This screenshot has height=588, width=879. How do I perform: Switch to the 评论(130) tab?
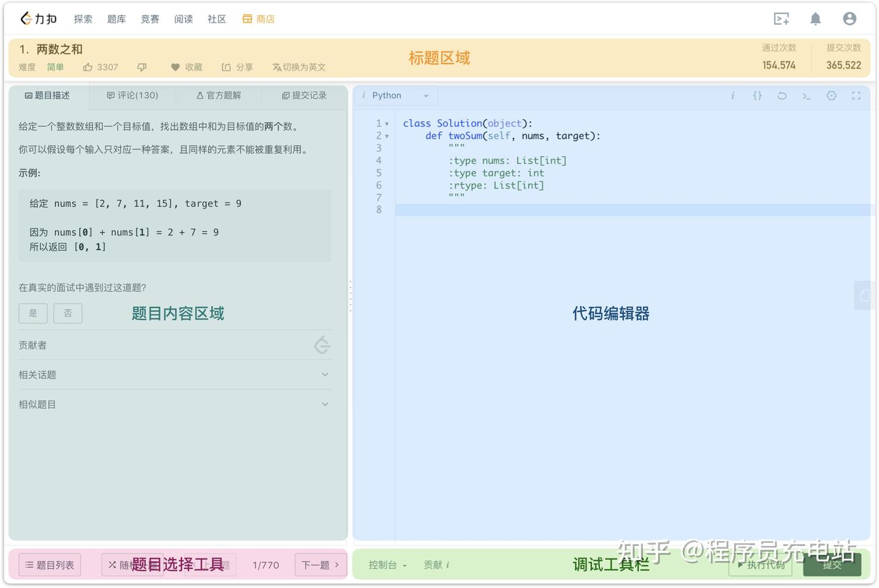point(132,95)
